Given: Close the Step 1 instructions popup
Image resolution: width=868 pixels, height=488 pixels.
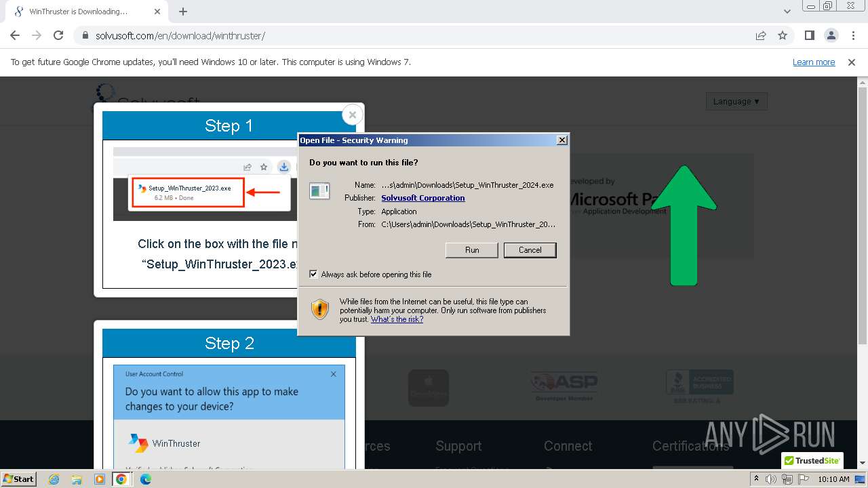Looking at the screenshot, I should pos(352,115).
